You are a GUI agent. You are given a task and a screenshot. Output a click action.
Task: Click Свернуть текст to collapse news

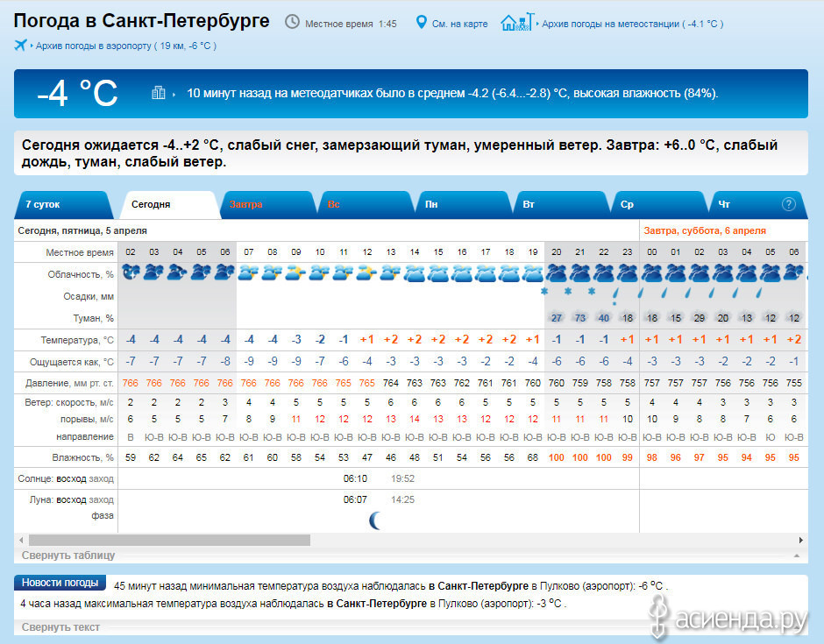pyautogui.click(x=60, y=627)
